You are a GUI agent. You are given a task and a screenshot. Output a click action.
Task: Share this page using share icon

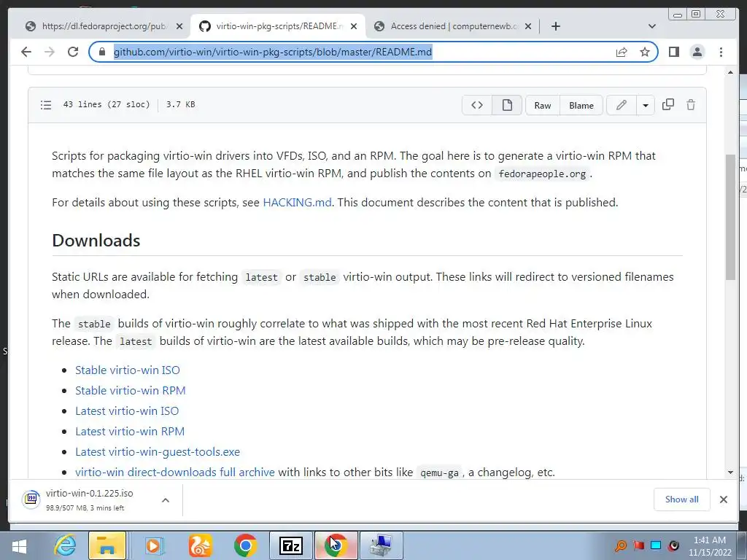(x=622, y=52)
